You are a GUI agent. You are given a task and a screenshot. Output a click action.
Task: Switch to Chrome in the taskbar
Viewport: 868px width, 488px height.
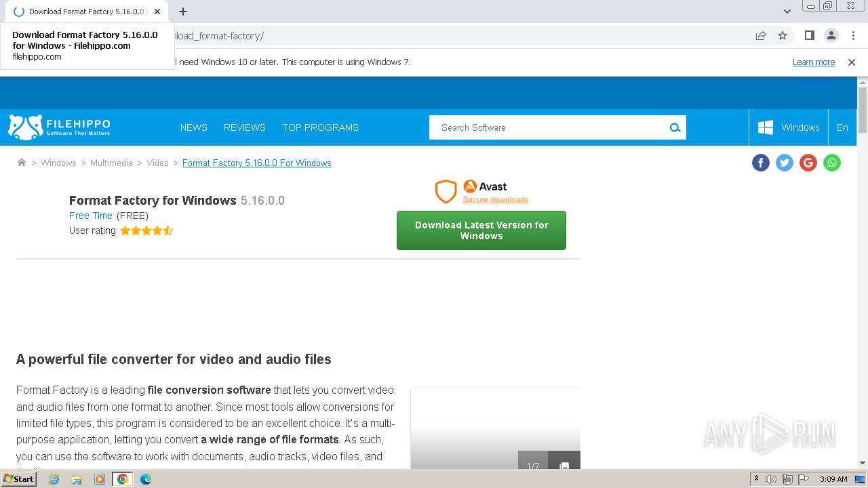pyautogui.click(x=123, y=479)
